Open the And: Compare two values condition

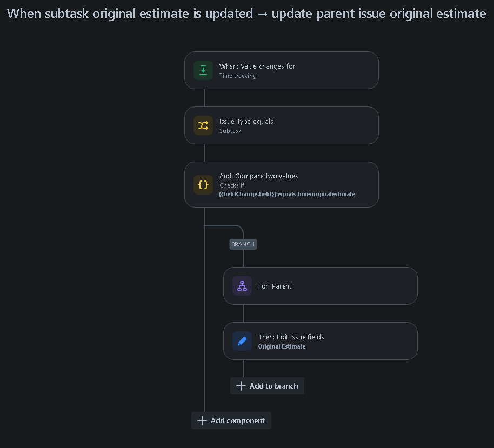point(282,185)
